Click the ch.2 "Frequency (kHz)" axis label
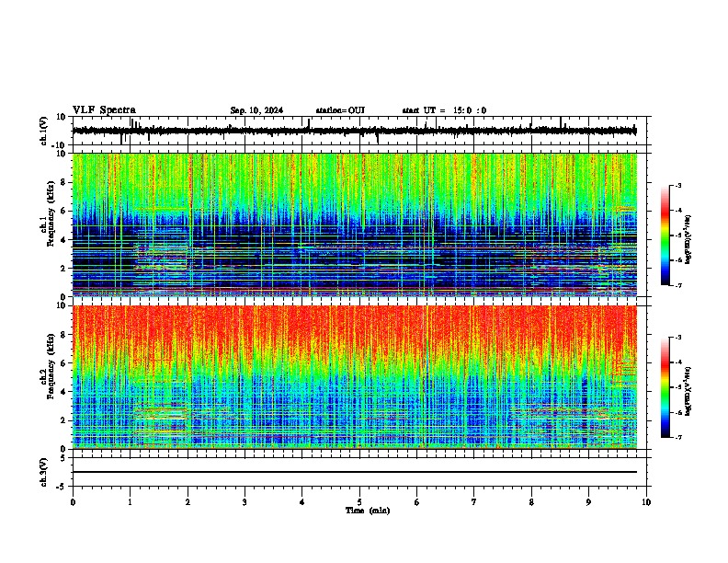The height and width of the screenshot is (563, 728). click(51, 366)
